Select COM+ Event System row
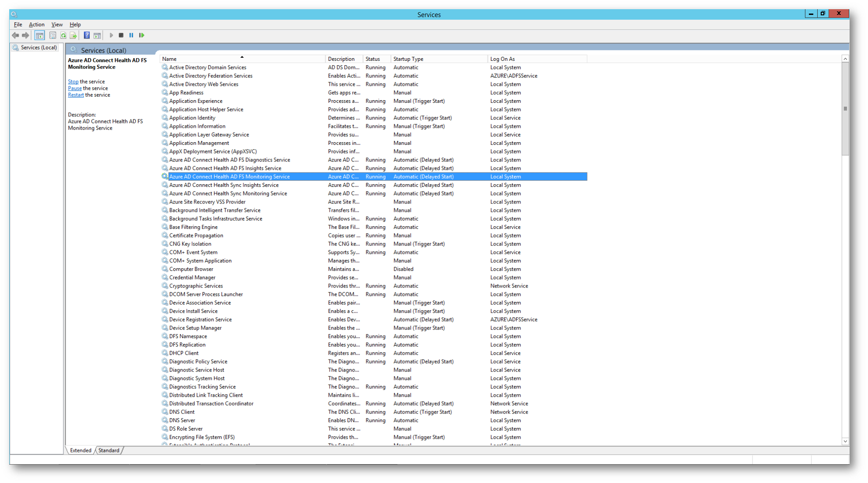The height and width of the screenshot is (483, 868). tap(374, 252)
